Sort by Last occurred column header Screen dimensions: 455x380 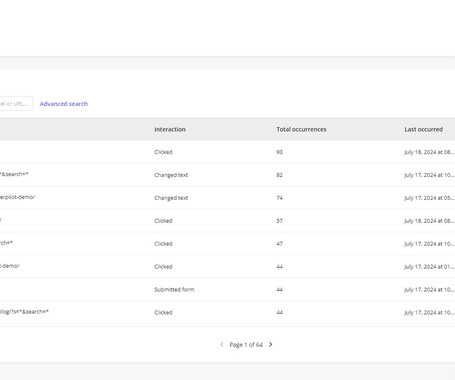point(424,129)
